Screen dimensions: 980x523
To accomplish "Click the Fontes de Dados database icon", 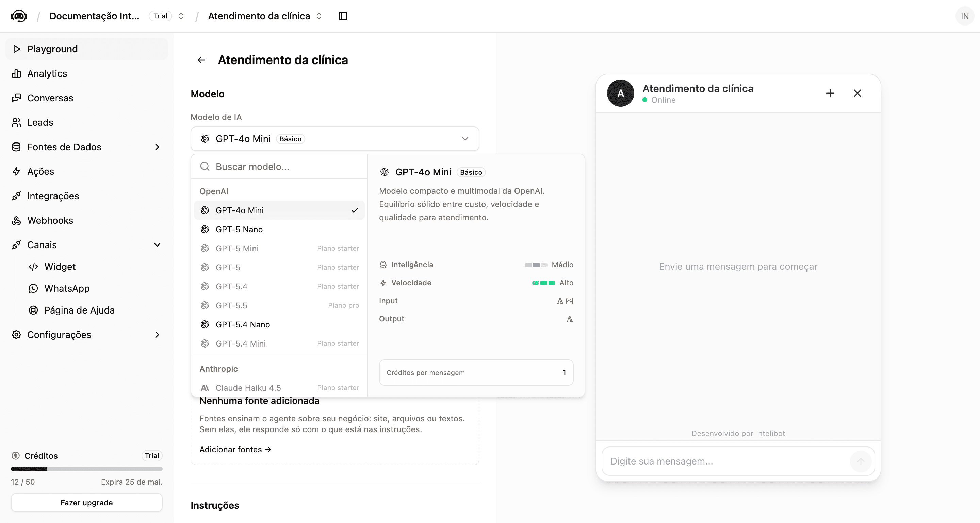I will (16, 147).
